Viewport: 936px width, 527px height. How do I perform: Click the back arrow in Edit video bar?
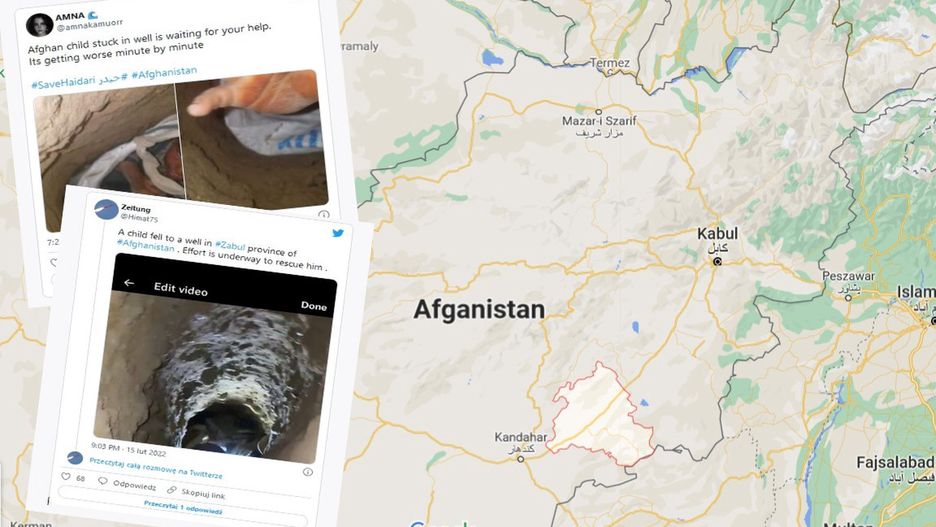[x=129, y=282]
